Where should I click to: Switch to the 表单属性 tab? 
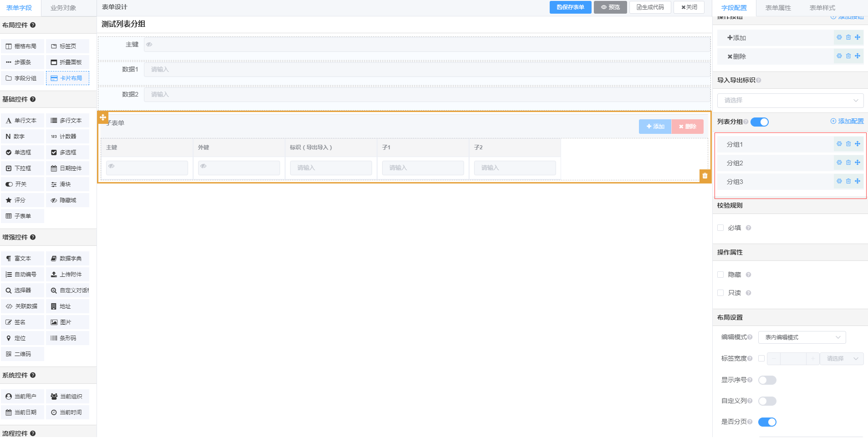pos(778,8)
